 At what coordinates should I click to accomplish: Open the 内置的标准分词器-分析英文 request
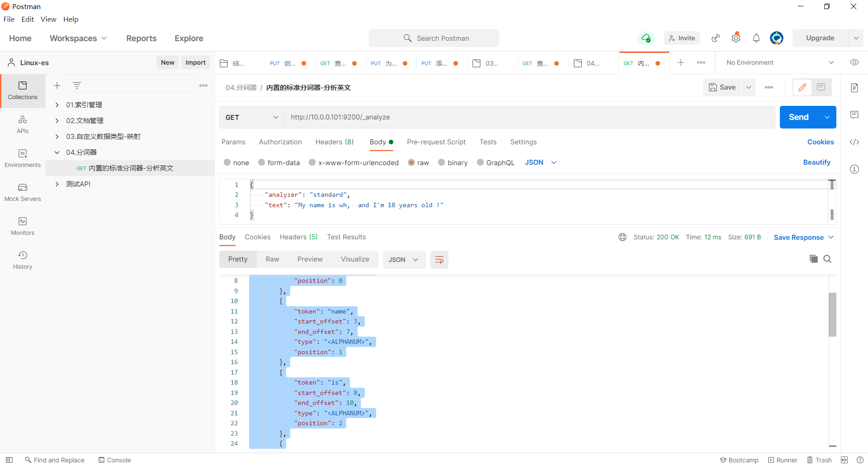pyautogui.click(x=130, y=168)
